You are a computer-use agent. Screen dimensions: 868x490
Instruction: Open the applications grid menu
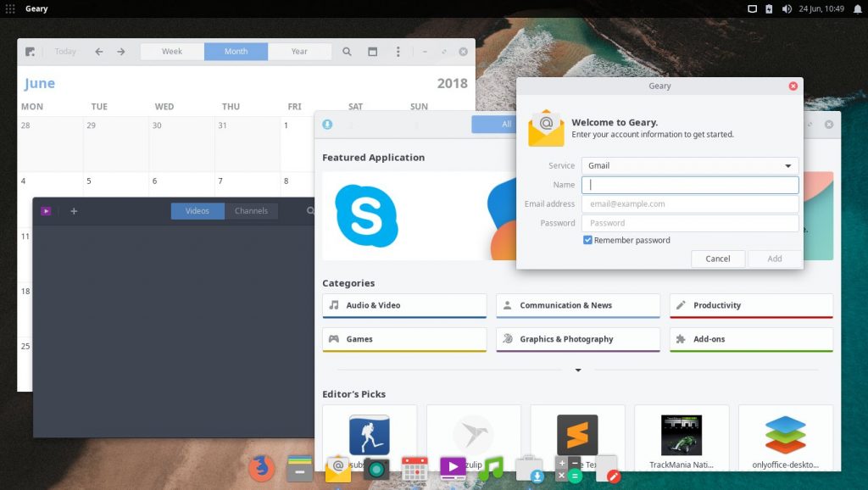coord(10,8)
